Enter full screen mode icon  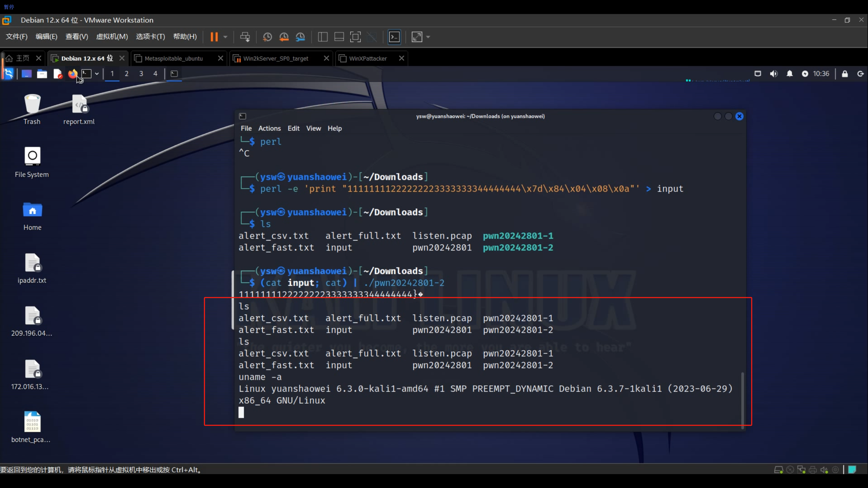[x=355, y=37]
